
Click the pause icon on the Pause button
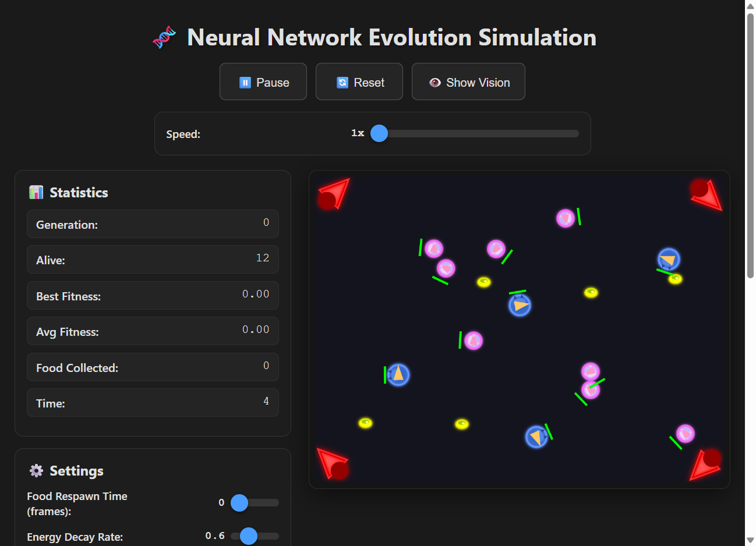point(245,82)
